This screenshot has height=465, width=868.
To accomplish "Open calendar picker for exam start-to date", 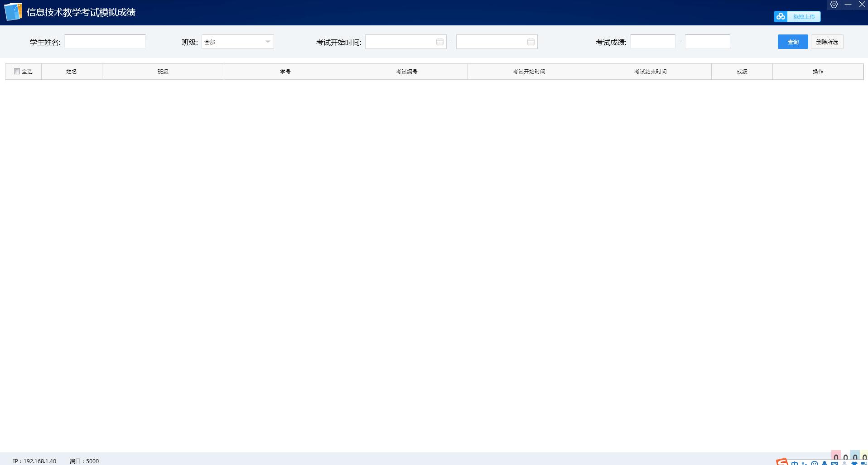I will pos(531,42).
